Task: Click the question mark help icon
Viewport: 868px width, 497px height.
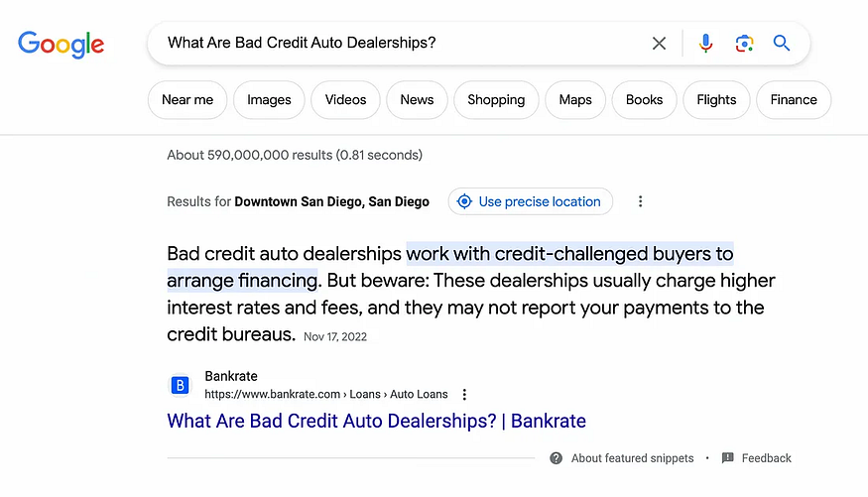Action: point(556,458)
